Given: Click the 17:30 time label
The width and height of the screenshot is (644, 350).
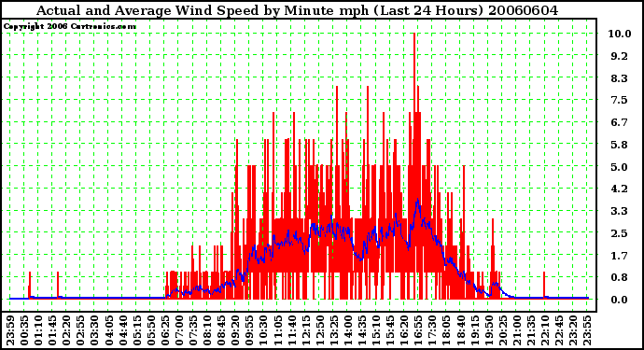Looking at the screenshot, I should (x=431, y=330).
